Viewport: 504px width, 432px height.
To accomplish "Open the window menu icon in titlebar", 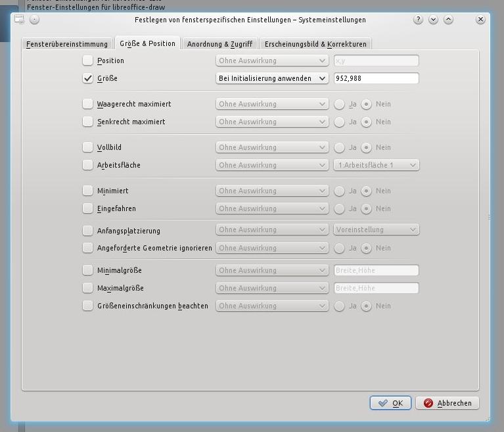I will click(x=20, y=20).
